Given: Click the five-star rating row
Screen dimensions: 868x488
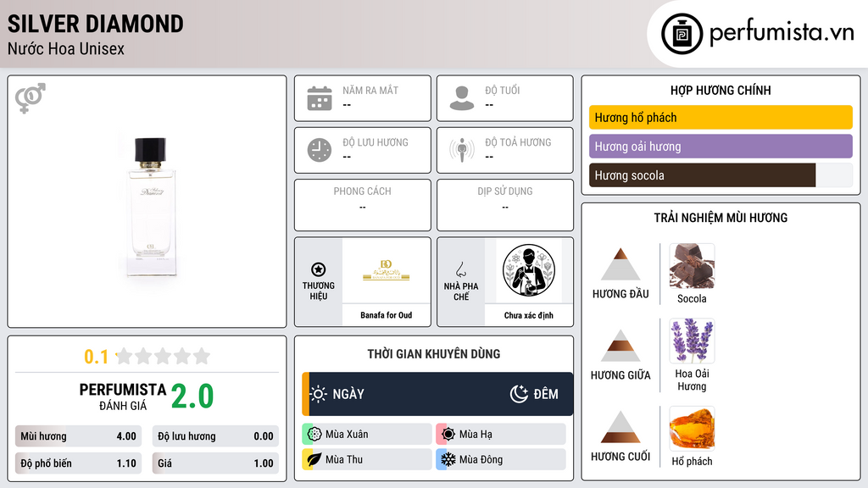Looking at the screenshot, I should pyautogui.click(x=164, y=357).
